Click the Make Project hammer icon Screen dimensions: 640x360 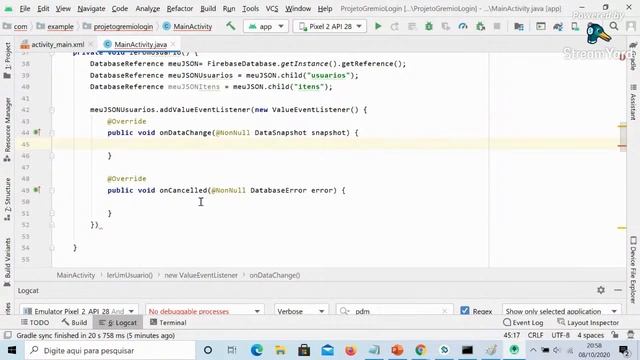coord(231,26)
